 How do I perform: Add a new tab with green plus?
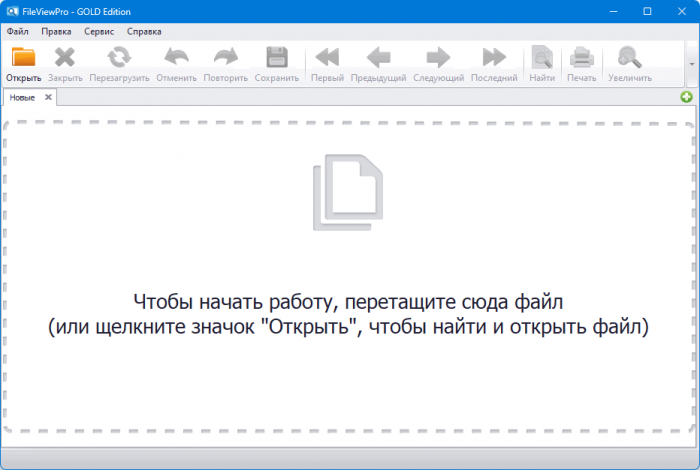[686, 97]
